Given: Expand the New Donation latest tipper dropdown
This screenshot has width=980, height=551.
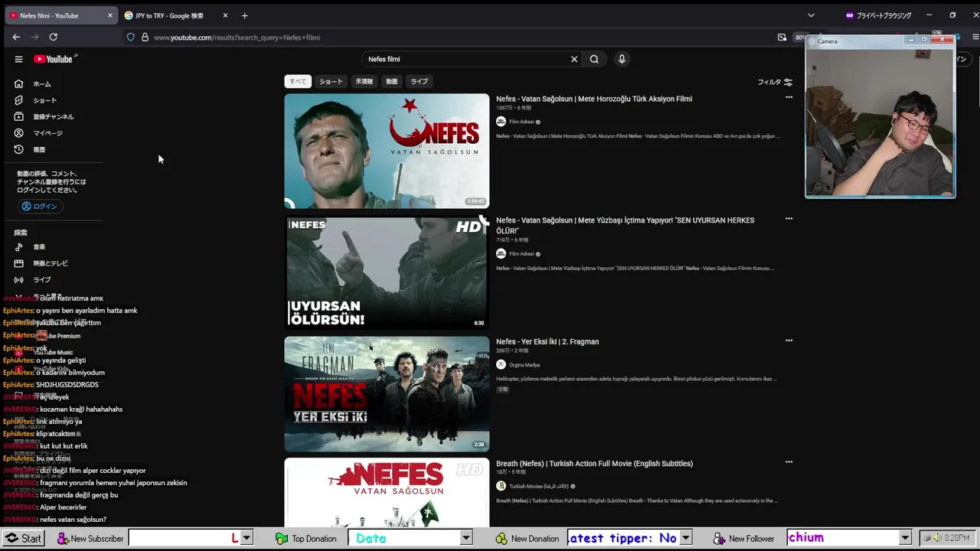Looking at the screenshot, I should pos(686,538).
